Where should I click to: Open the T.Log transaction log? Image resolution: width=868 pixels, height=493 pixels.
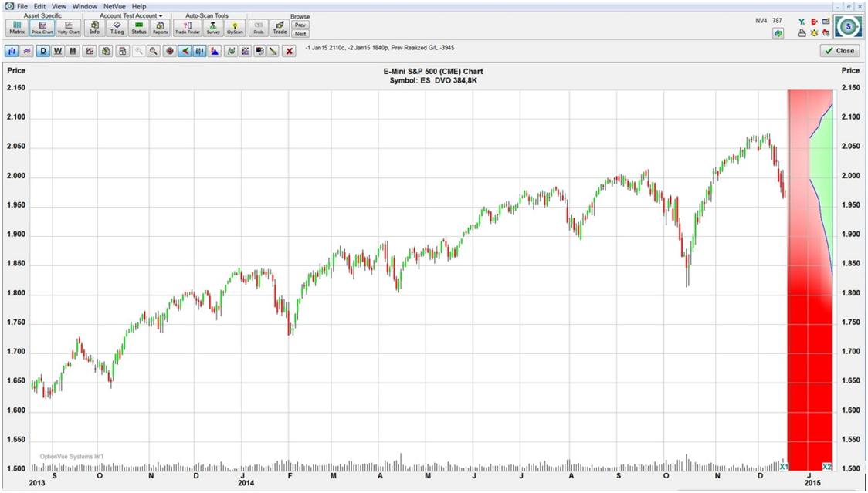117,28
